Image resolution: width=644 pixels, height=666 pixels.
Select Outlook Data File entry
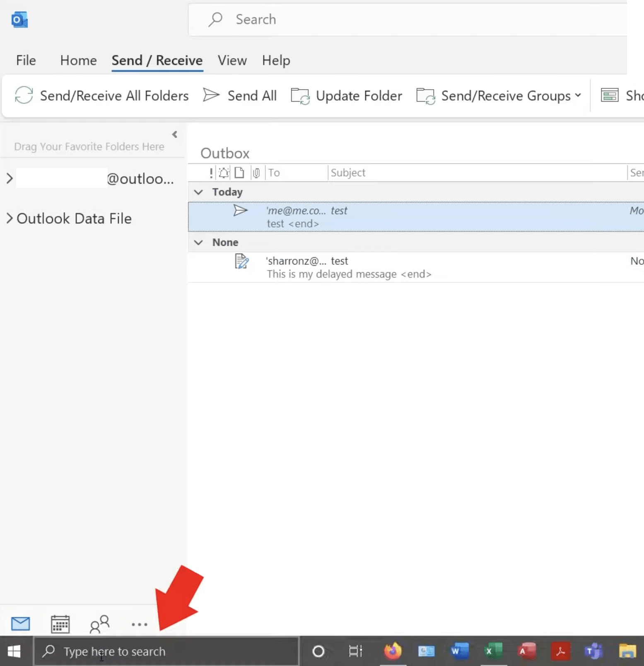[74, 218]
